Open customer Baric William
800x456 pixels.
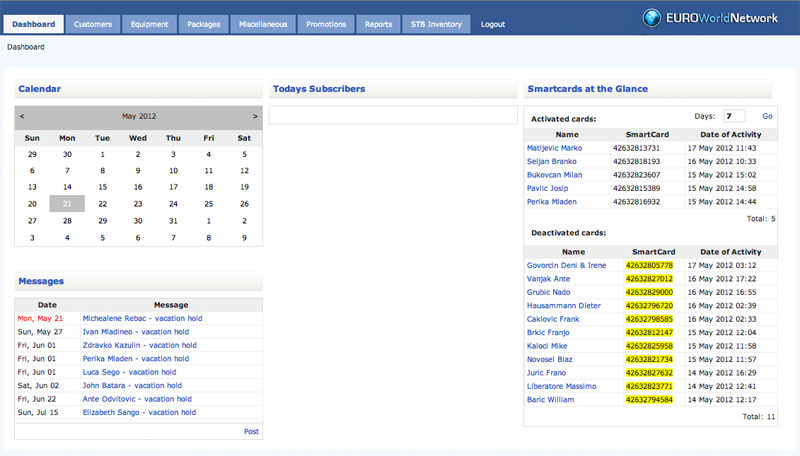tap(550, 400)
